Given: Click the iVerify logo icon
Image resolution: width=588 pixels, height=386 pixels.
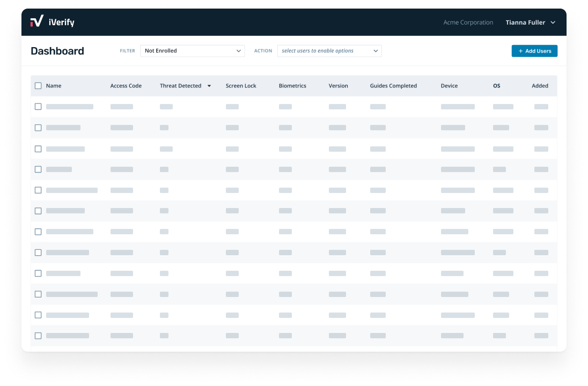Looking at the screenshot, I should (37, 21).
